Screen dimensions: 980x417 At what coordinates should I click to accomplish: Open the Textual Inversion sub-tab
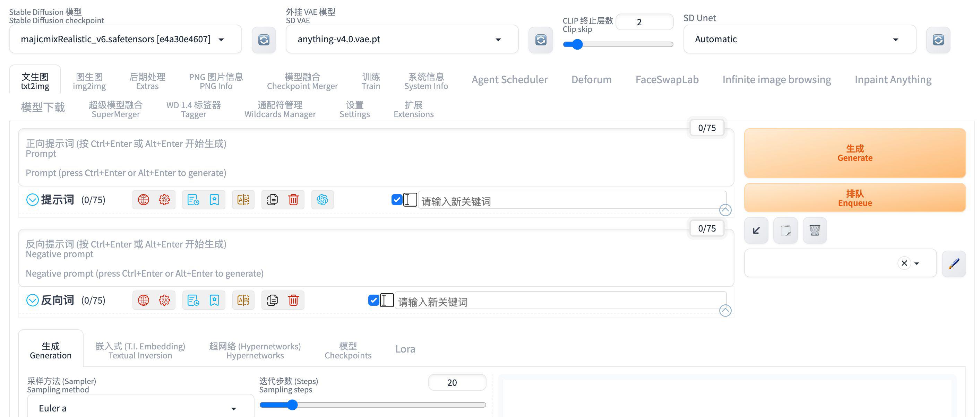pyautogui.click(x=140, y=350)
